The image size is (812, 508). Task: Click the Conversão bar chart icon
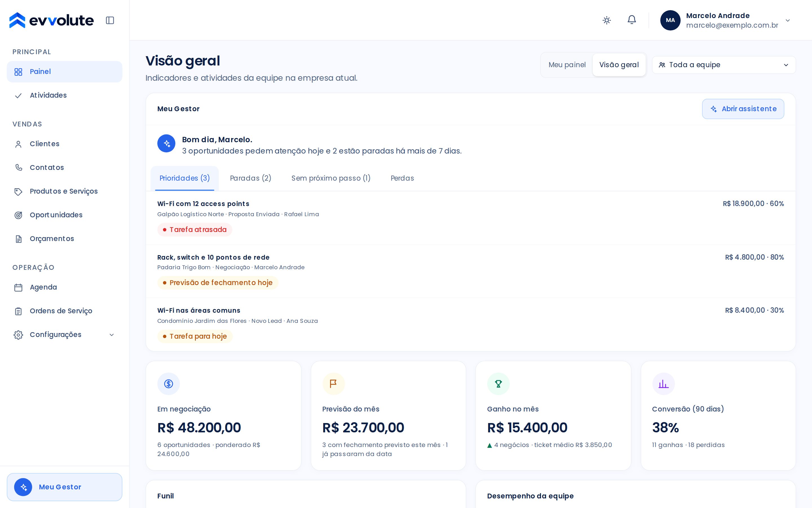point(663,384)
